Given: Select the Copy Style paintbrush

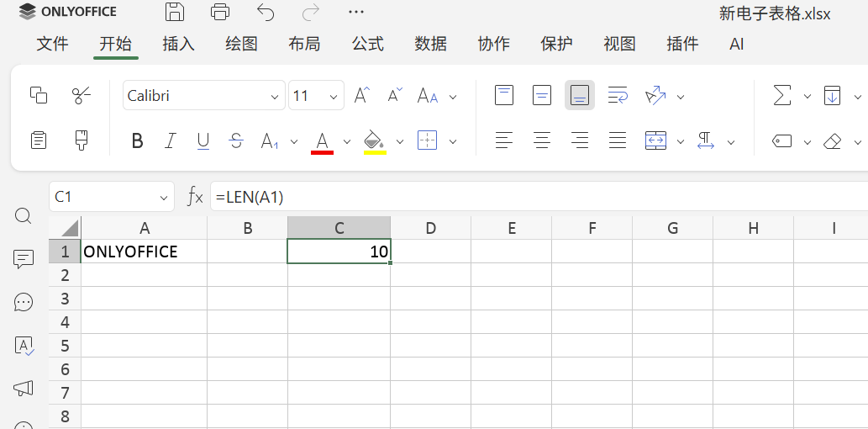Looking at the screenshot, I should (82, 140).
